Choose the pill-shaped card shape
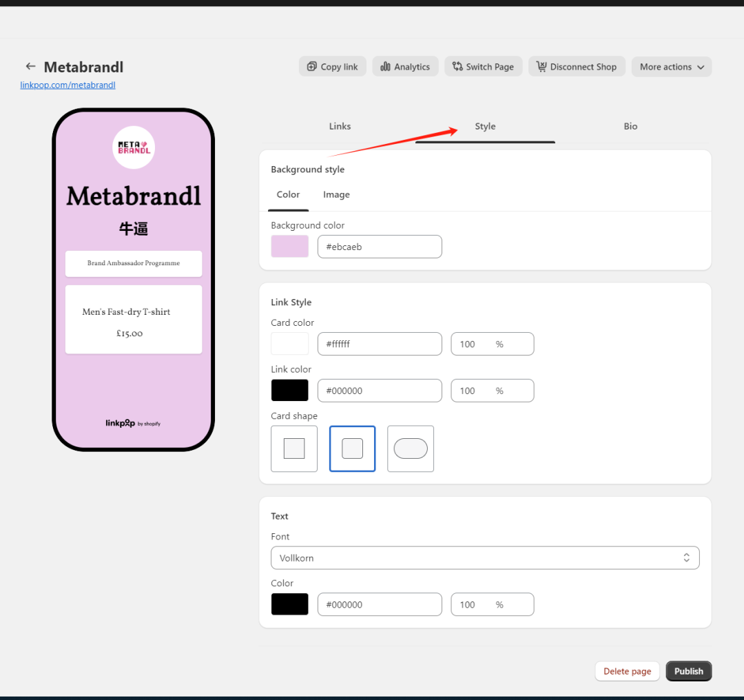 411,449
